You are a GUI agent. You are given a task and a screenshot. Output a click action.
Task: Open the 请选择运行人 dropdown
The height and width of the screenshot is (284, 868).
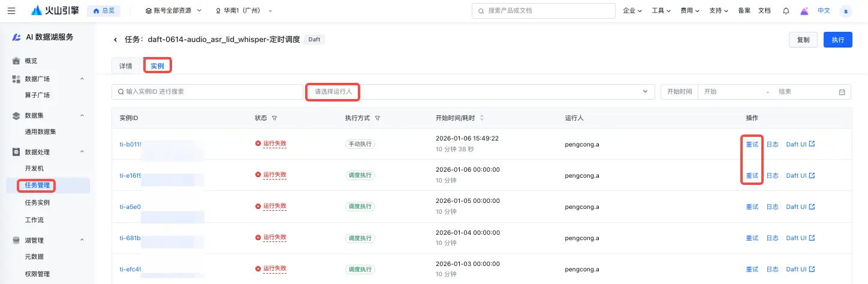480,91
